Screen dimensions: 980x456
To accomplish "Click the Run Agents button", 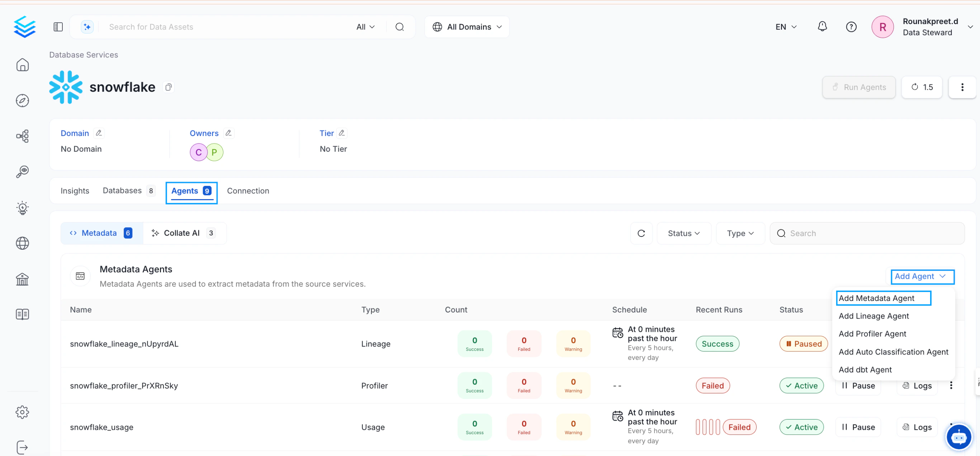I will (x=859, y=87).
